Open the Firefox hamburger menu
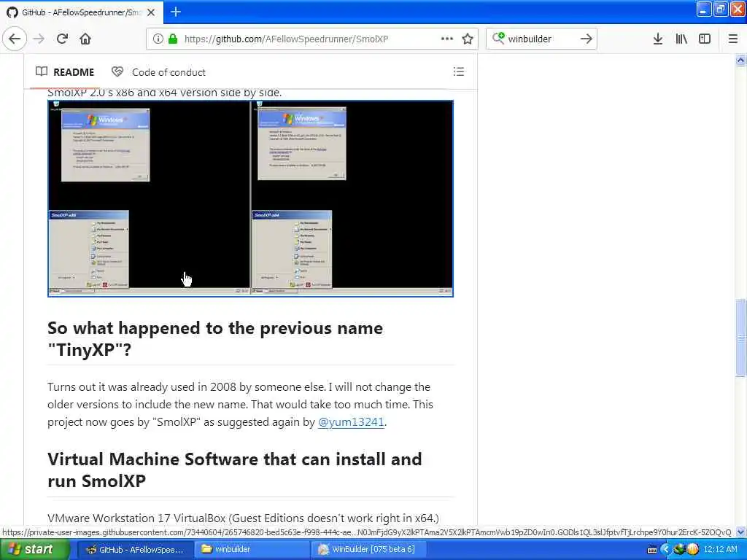The width and height of the screenshot is (747, 560). (733, 39)
